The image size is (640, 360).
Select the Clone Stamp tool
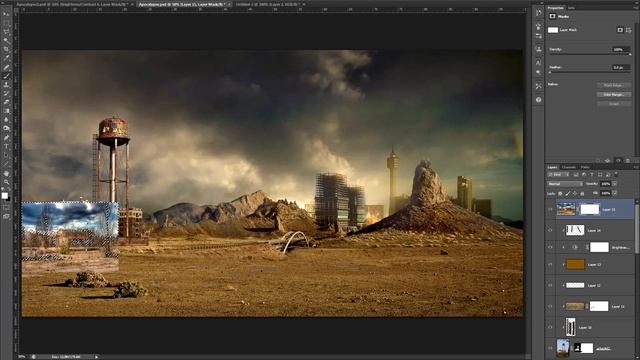point(6,84)
